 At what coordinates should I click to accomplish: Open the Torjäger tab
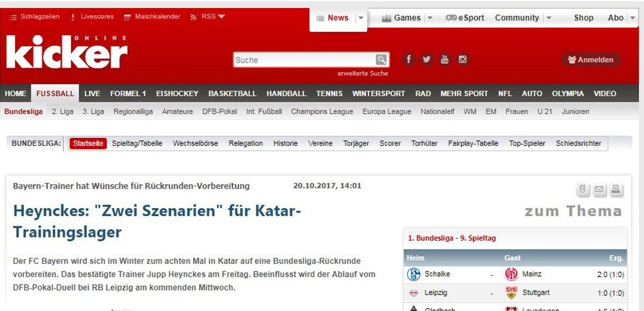click(356, 143)
